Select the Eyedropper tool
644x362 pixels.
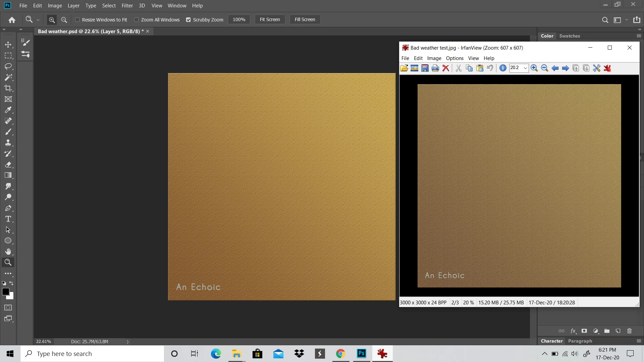pos(8,110)
